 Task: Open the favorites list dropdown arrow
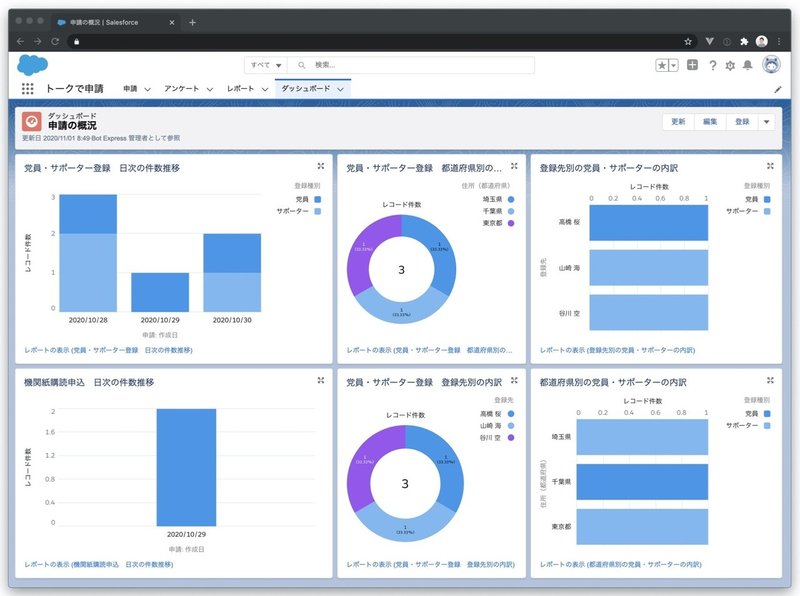[673, 65]
